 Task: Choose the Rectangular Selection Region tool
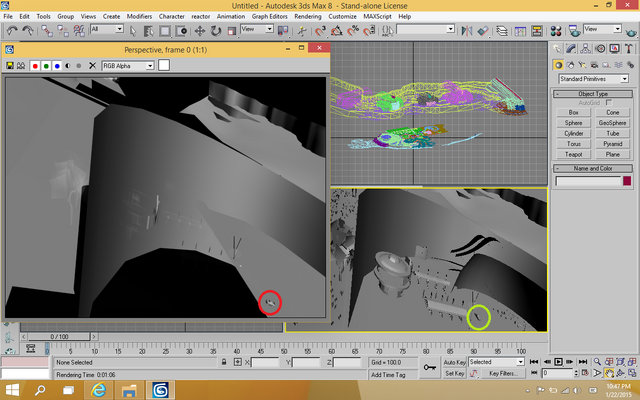165,31
